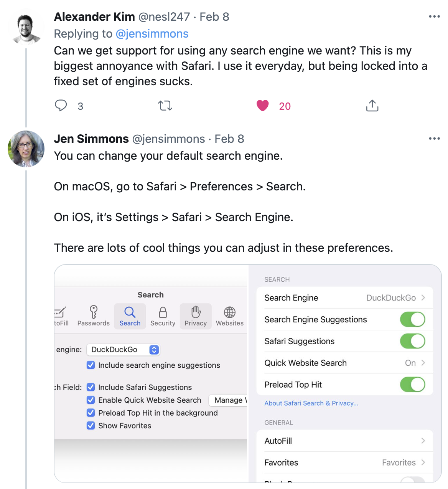Open @jensimmons mention link

pyautogui.click(x=152, y=34)
